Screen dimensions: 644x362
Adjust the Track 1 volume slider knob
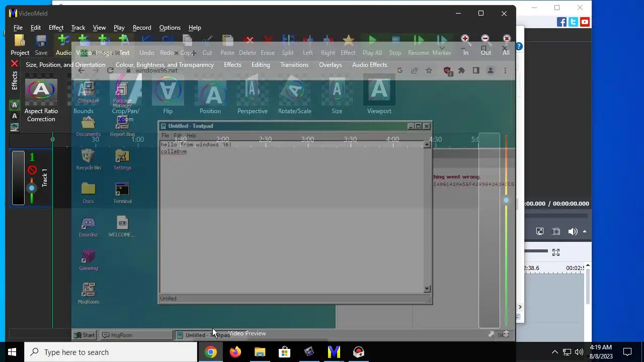[32, 188]
